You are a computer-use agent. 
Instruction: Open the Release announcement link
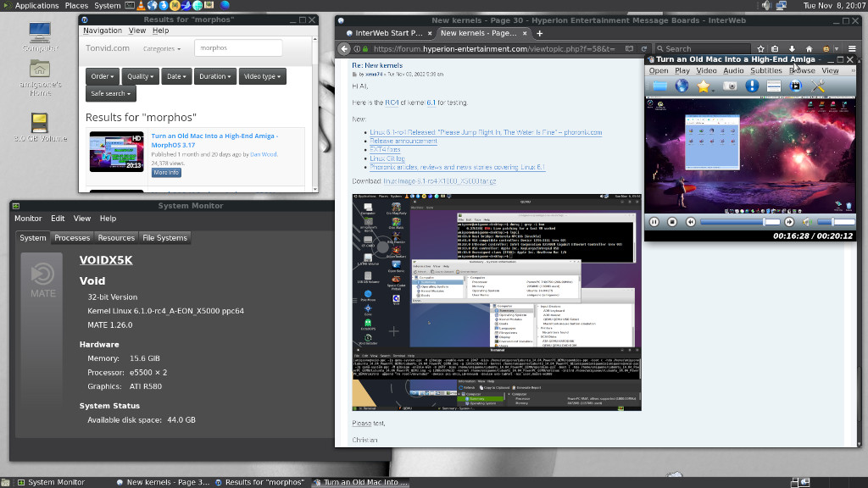(x=403, y=141)
